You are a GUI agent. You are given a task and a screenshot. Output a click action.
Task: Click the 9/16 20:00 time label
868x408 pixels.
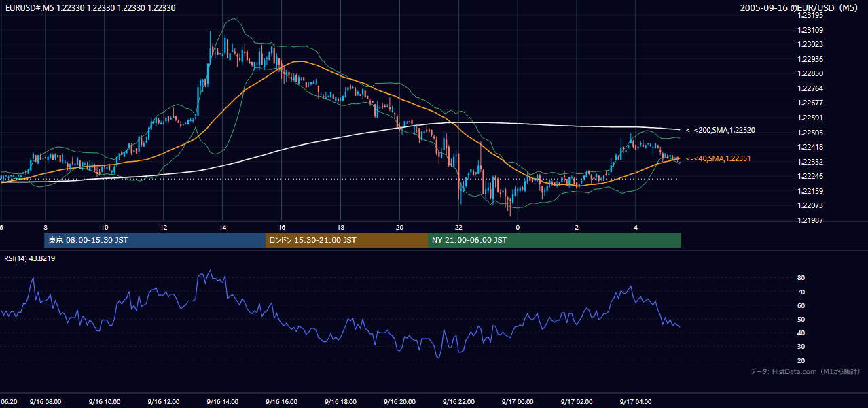point(400,402)
